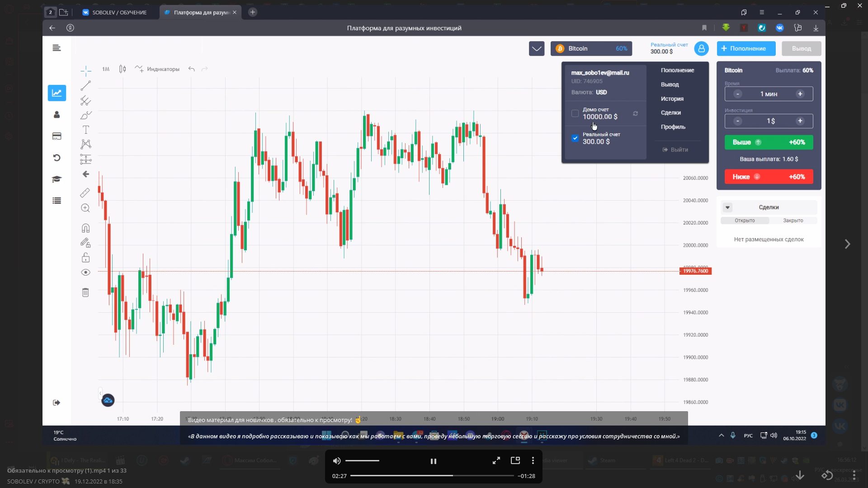Open the Индикаторы indicators menu
Image resolution: width=868 pixels, height=488 pixels.
(x=157, y=69)
